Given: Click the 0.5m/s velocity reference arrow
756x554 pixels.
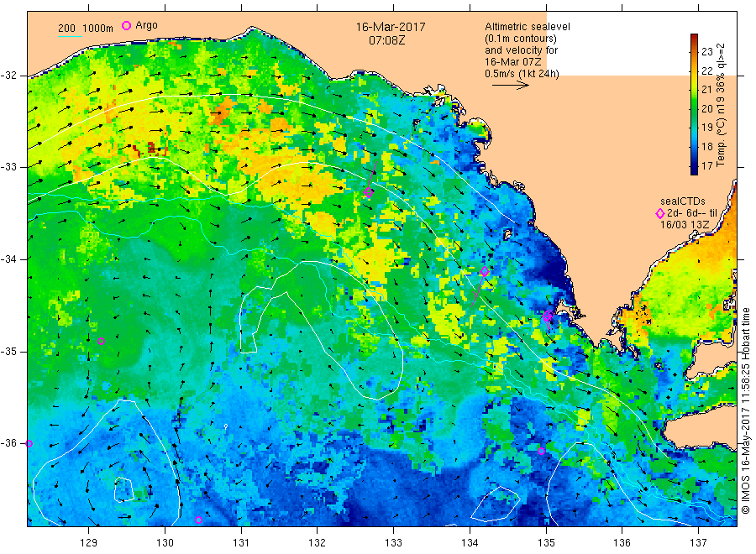Looking at the screenshot, I should (511, 86).
